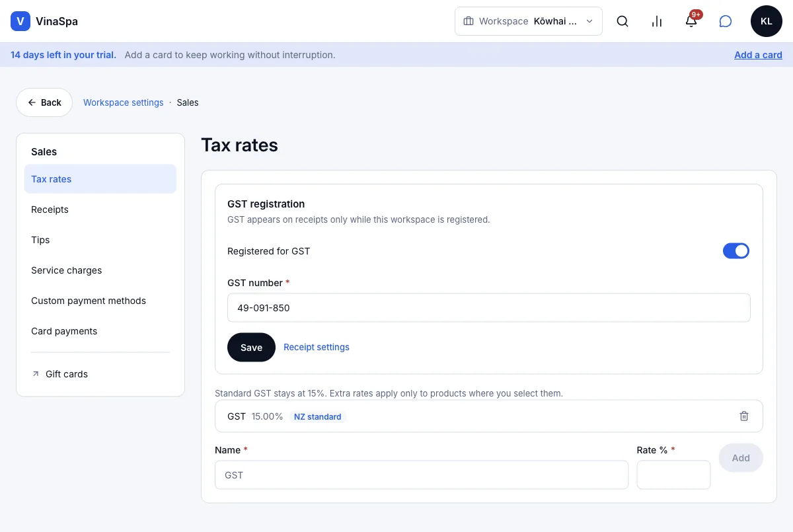Click the Tax rates page heading

(x=239, y=145)
